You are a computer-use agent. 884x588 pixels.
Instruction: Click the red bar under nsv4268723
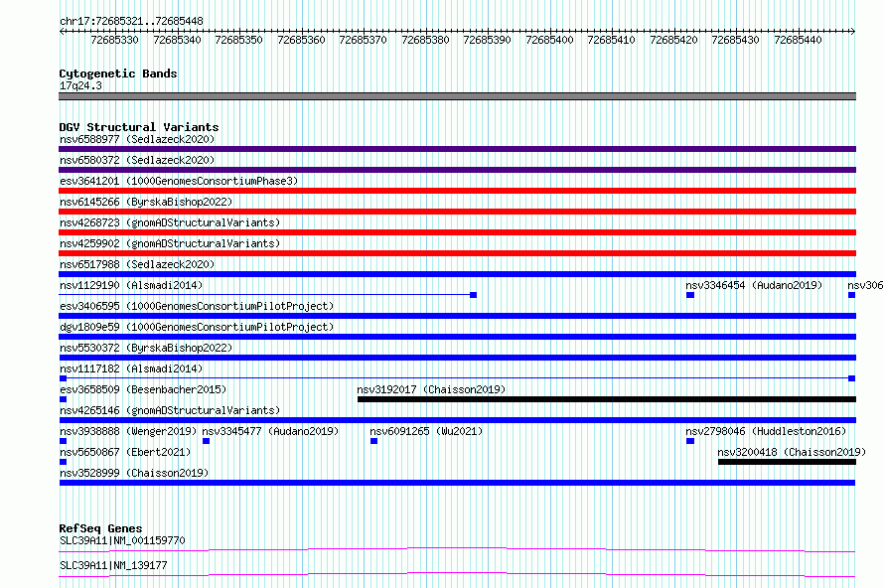coord(457,232)
